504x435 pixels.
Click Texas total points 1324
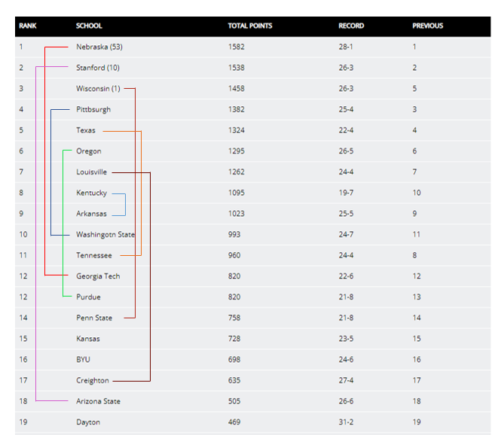pos(237,130)
